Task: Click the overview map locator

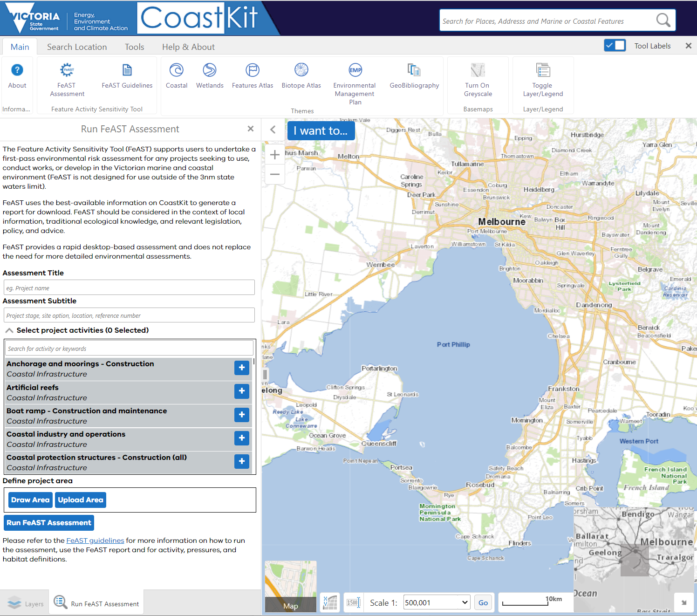Action: (x=635, y=559)
